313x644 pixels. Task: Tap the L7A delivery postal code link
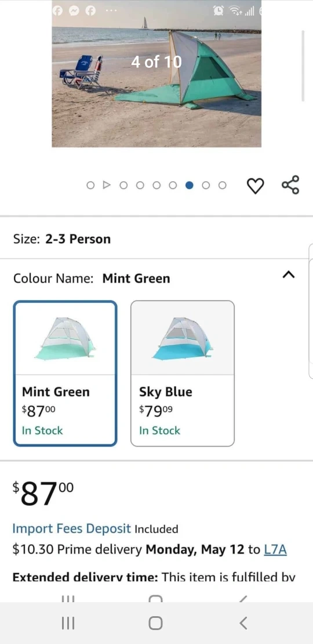click(x=275, y=549)
